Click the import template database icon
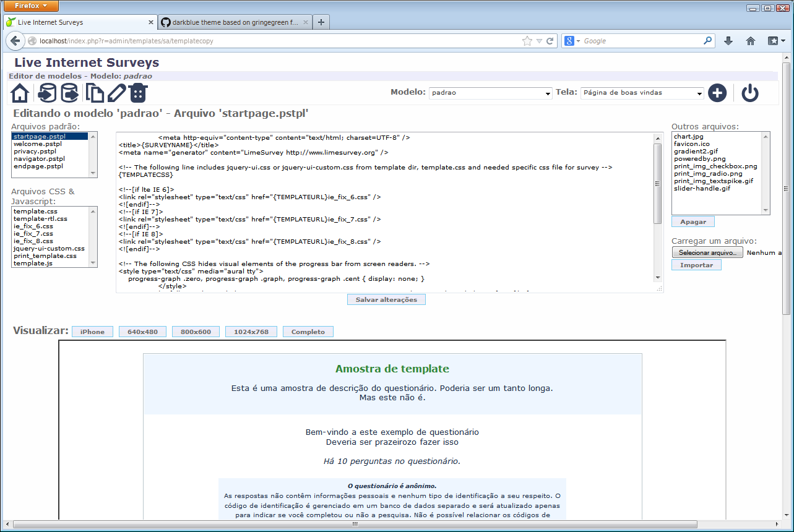 click(x=47, y=93)
